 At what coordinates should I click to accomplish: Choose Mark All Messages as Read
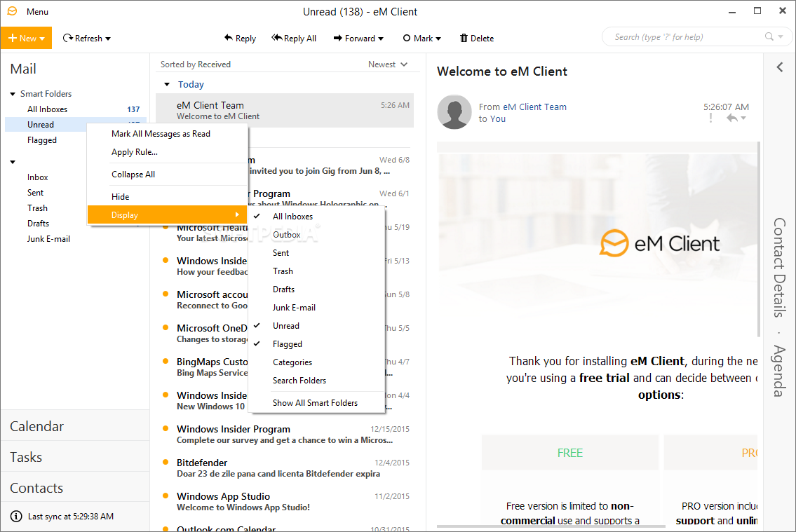(x=168, y=133)
